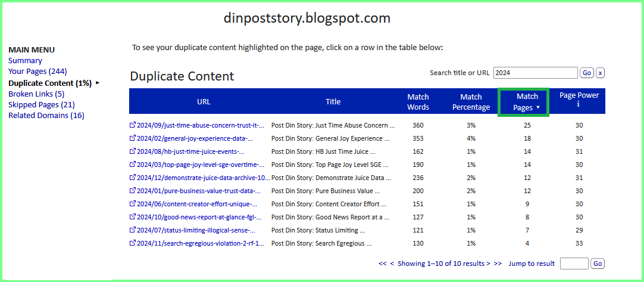Sort table by Match Words column

coord(418,102)
